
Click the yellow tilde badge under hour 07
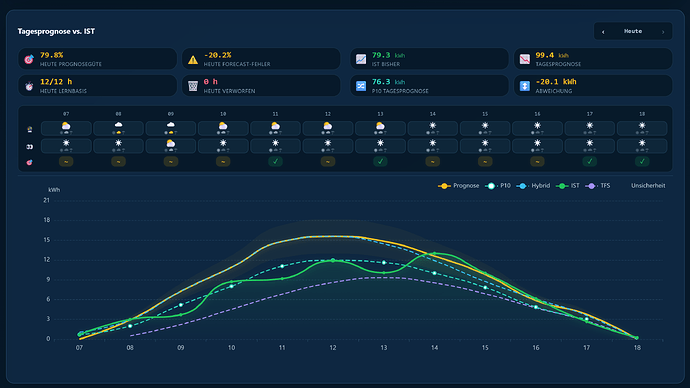(66, 161)
